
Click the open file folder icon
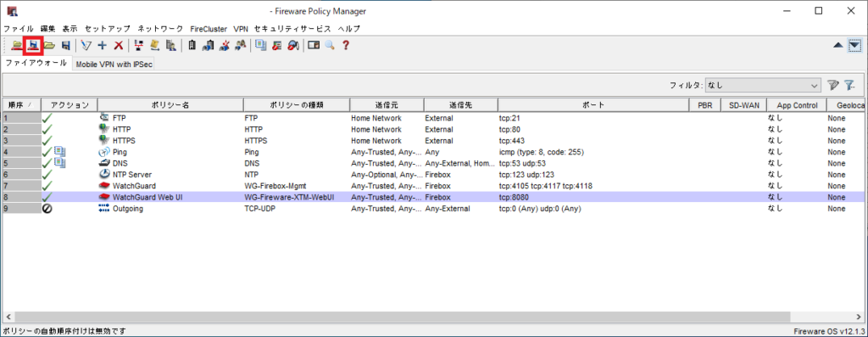(x=49, y=46)
